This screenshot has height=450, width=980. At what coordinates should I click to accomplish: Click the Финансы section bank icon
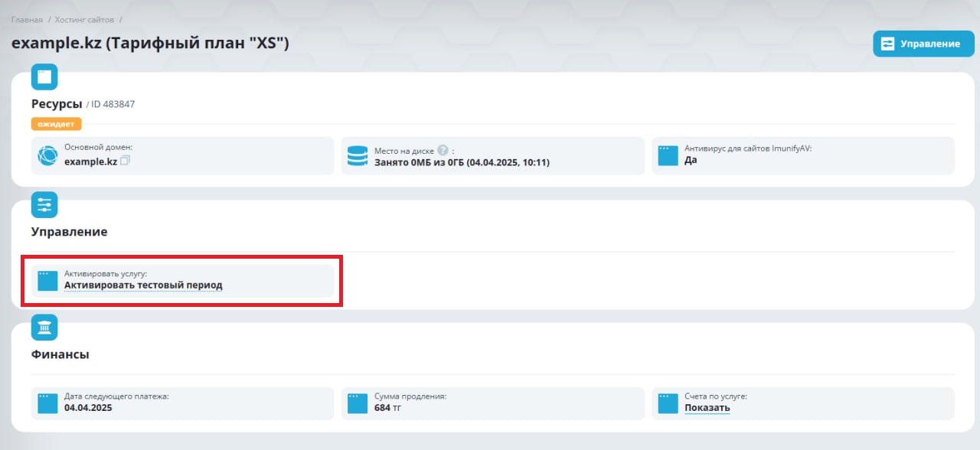pyautogui.click(x=44, y=328)
